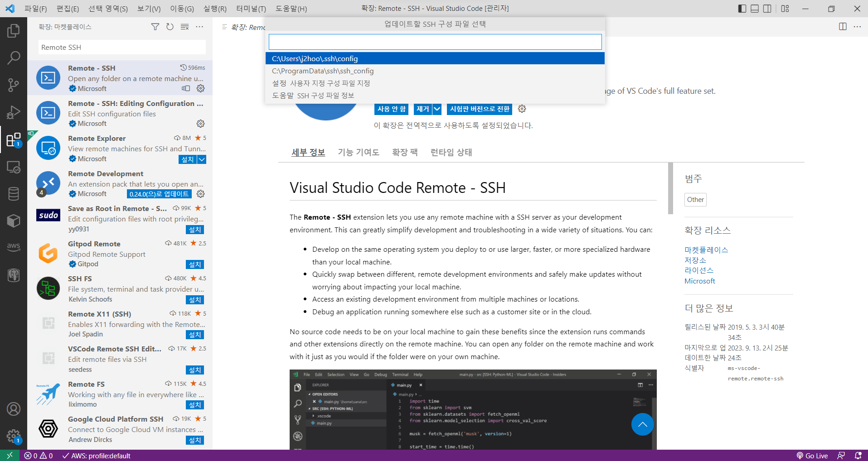Image resolution: width=868 pixels, height=461 pixels.
Task: Refresh the extensions list
Action: point(170,27)
